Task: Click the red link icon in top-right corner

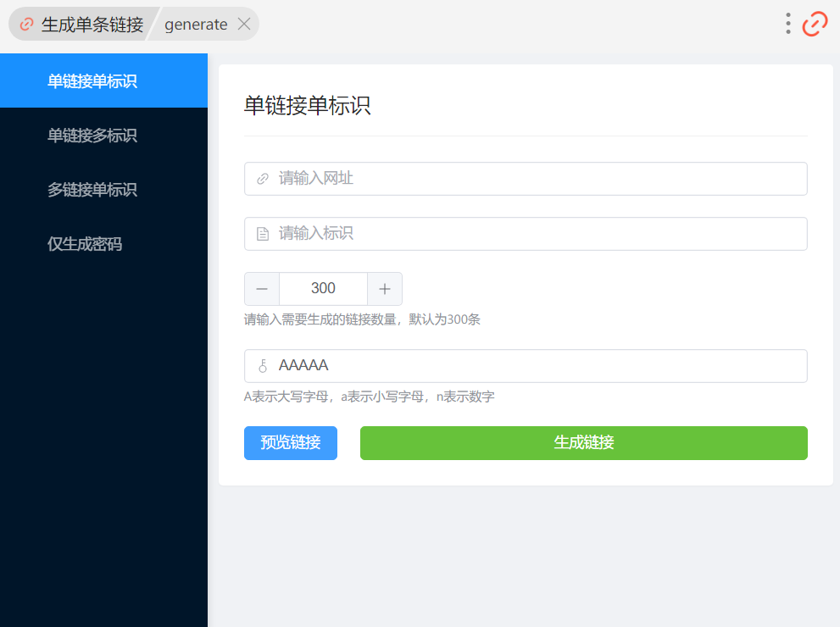Action: point(815,24)
